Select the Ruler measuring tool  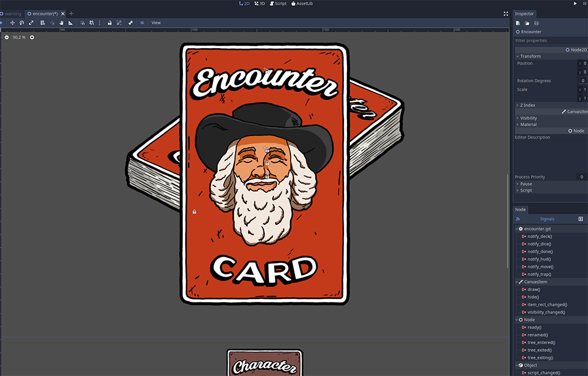tap(71, 23)
